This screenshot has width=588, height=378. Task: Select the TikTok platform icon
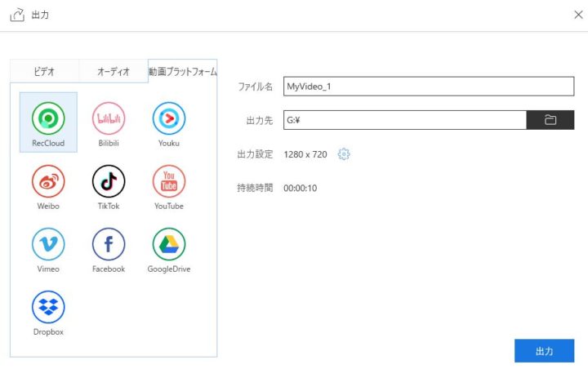coord(109,181)
